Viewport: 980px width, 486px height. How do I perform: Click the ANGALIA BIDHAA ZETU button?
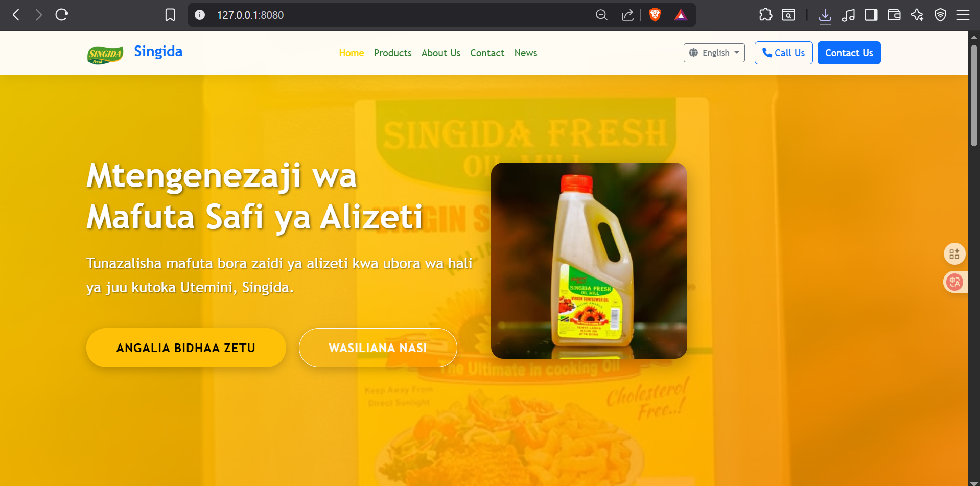[x=186, y=348]
